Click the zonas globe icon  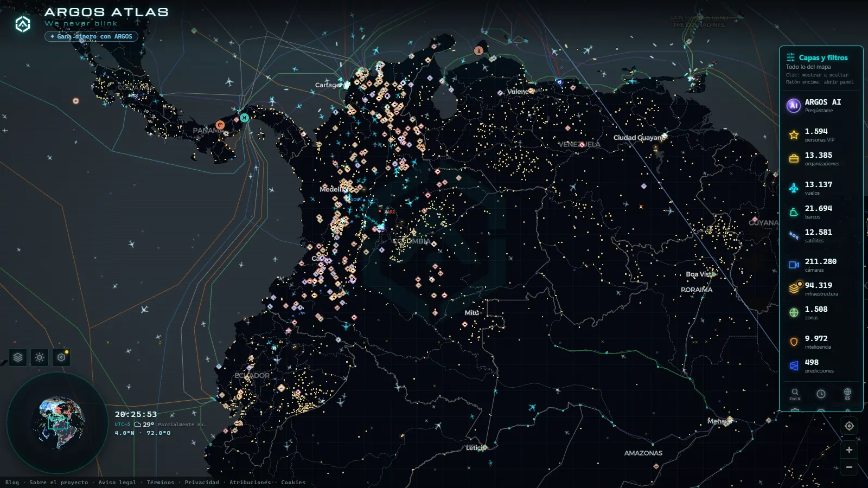pyautogui.click(x=794, y=312)
